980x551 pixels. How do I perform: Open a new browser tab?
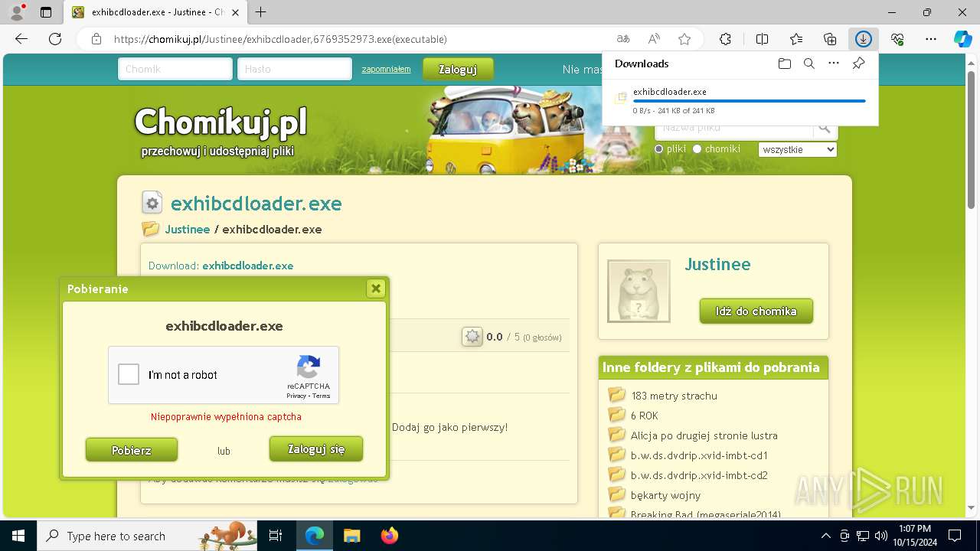[261, 12]
